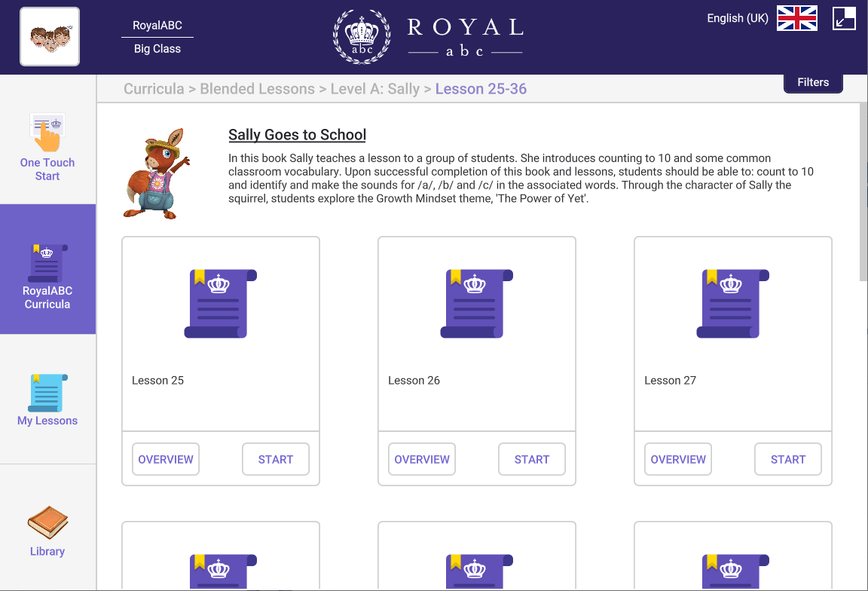This screenshot has width=868, height=591.
Task: Click the Lesson 25 scroll icon
Action: [220, 304]
